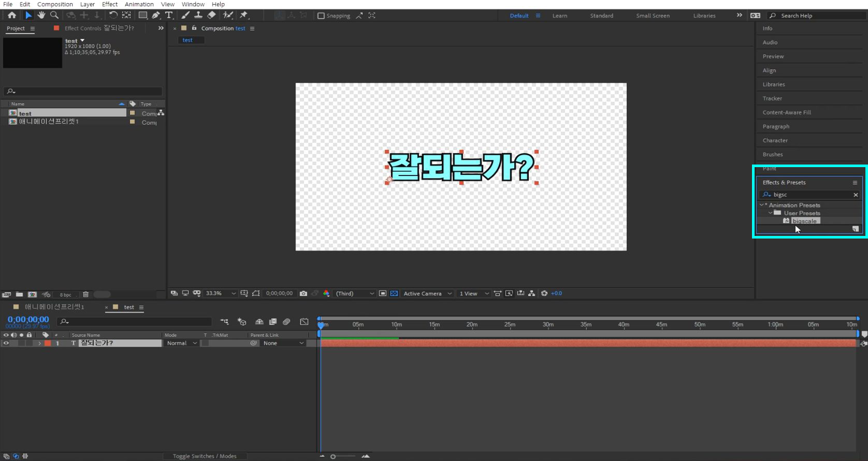Open the Effect menu
The height and width of the screenshot is (461, 868).
point(110,4)
